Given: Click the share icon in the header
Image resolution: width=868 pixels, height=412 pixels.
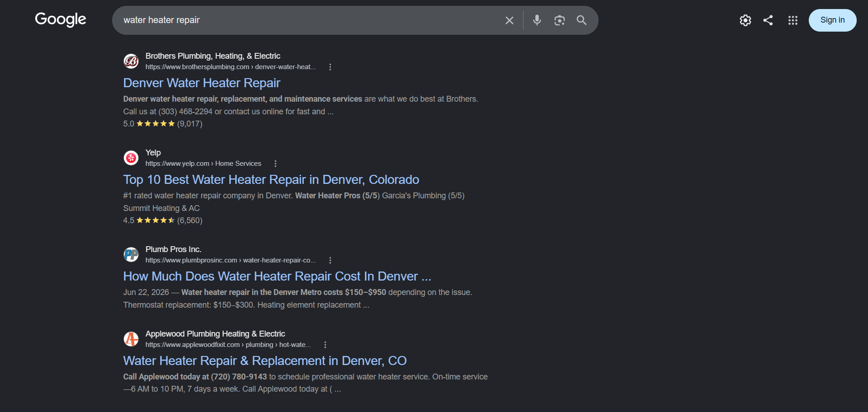Looking at the screenshot, I should pos(768,20).
